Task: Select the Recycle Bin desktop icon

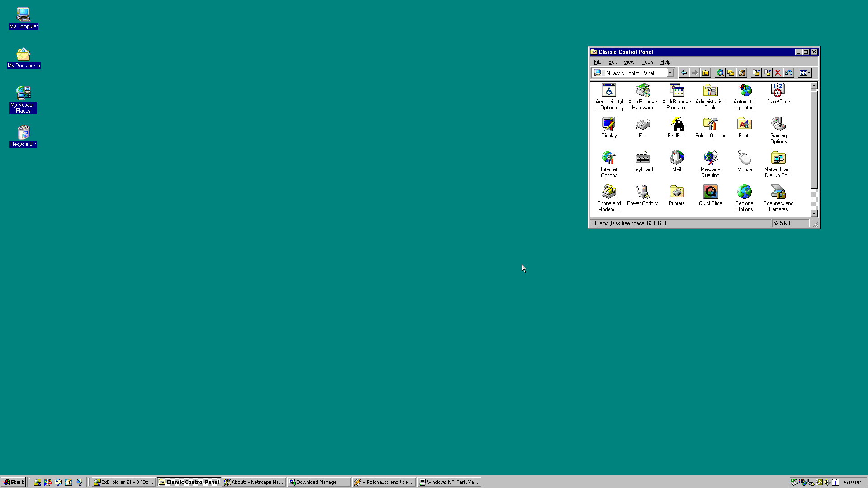Action: coord(23,136)
